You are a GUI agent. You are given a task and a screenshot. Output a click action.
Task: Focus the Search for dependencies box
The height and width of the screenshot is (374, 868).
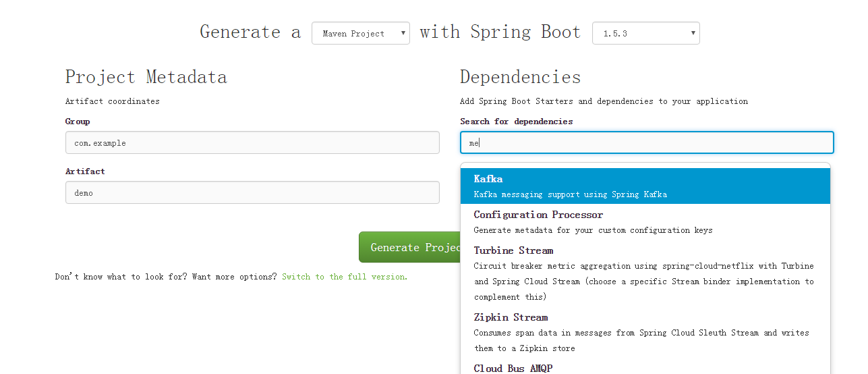coord(647,142)
